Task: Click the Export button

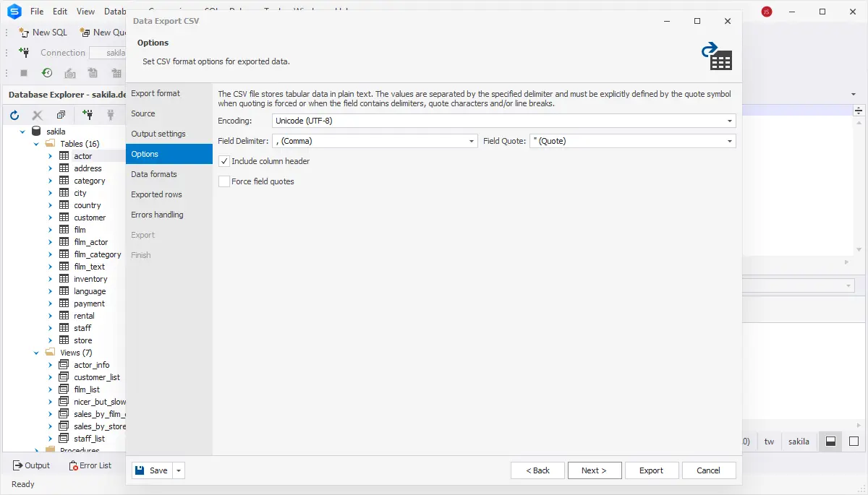Action: click(x=651, y=470)
